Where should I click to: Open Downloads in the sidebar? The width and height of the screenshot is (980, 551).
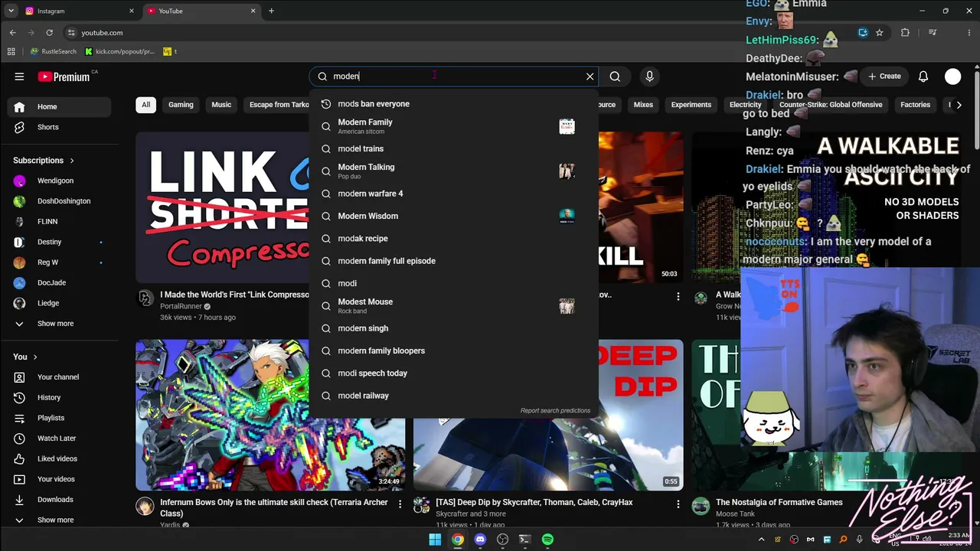[x=60, y=500]
